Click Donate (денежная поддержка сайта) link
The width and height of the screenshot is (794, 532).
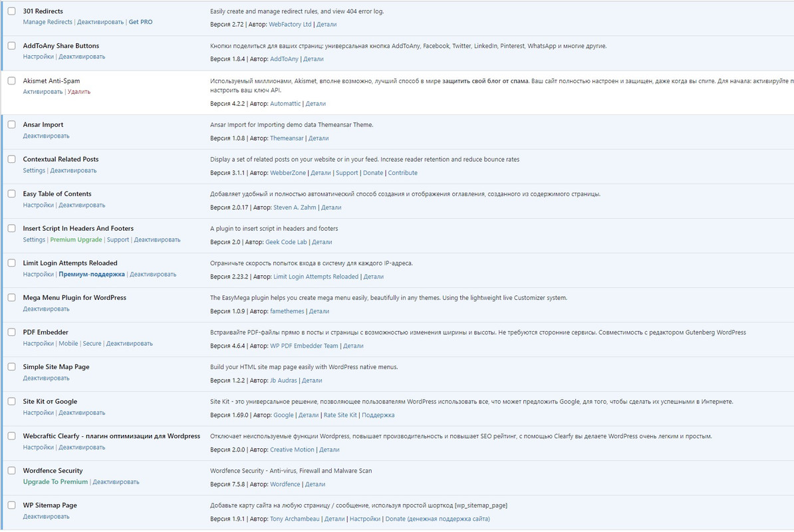[438, 519]
